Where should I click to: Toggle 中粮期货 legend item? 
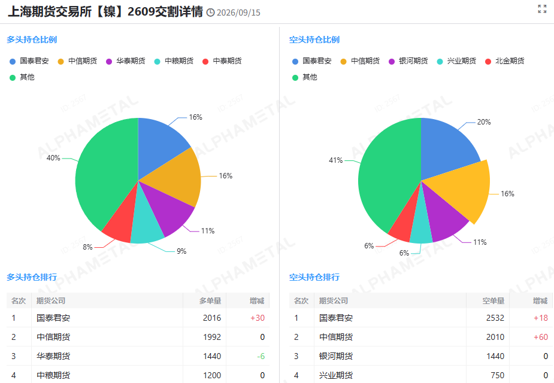click(174, 61)
